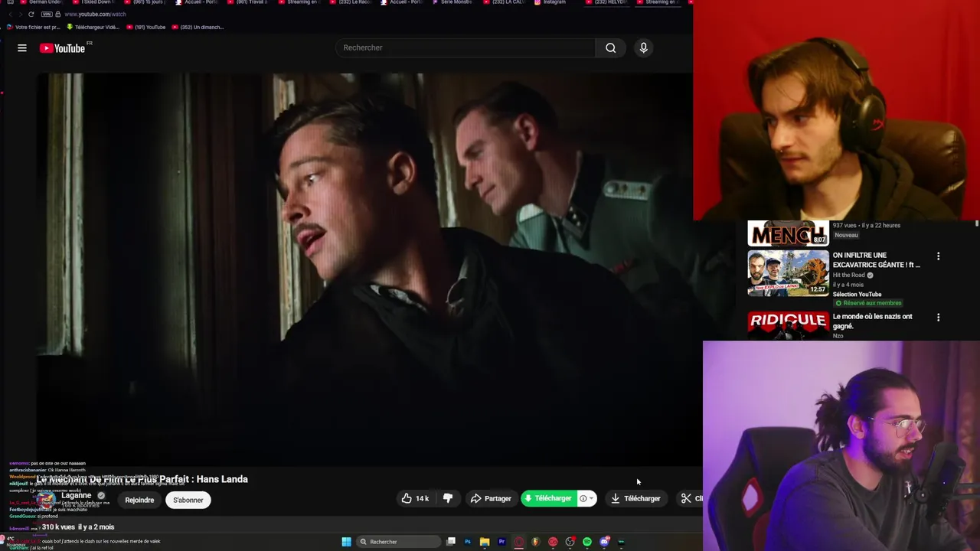Viewport: 980px width, 551px height.
Task: Click the video title mentioning Hans Landa
Action: [x=142, y=479]
